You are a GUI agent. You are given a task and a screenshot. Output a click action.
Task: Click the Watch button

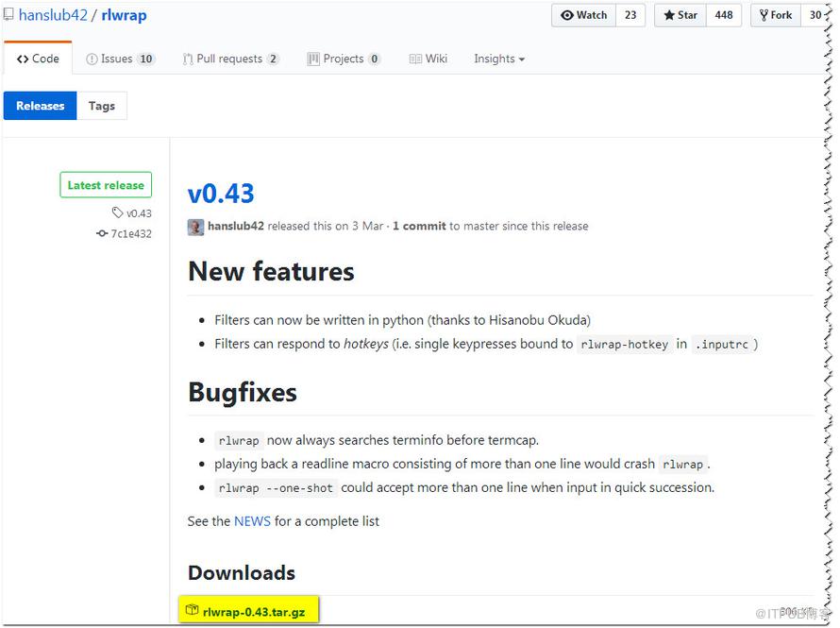click(584, 15)
